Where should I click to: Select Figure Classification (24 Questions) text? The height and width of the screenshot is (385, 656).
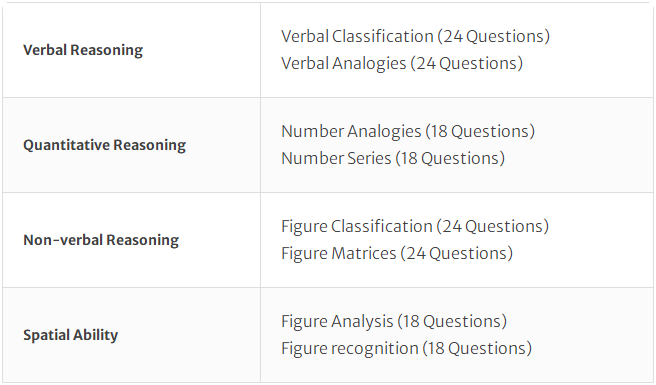click(x=415, y=226)
